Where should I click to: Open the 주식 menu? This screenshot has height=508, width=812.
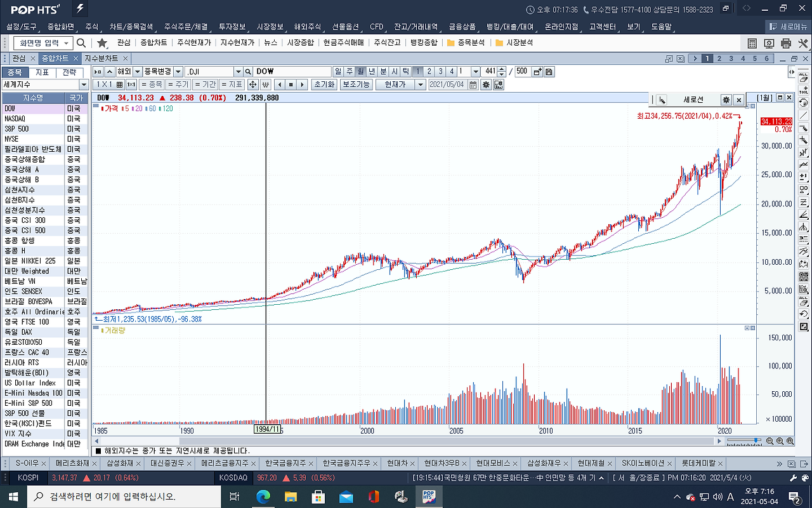(92, 27)
